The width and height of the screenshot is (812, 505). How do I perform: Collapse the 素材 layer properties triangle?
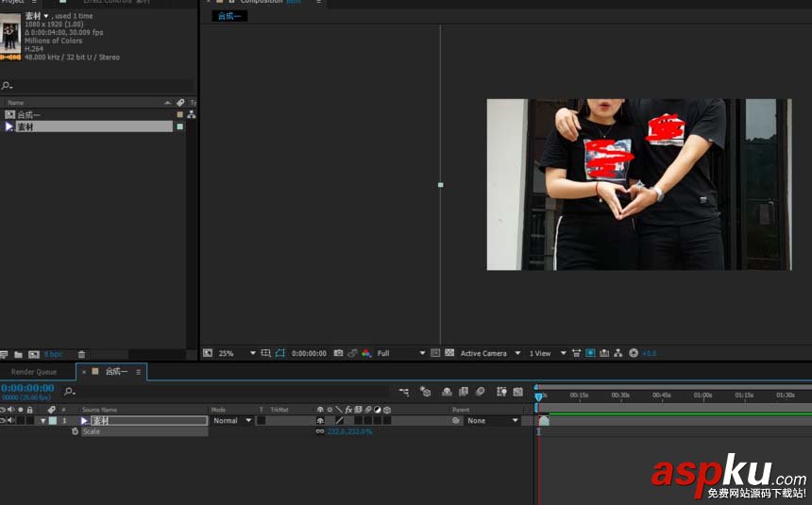click(43, 421)
